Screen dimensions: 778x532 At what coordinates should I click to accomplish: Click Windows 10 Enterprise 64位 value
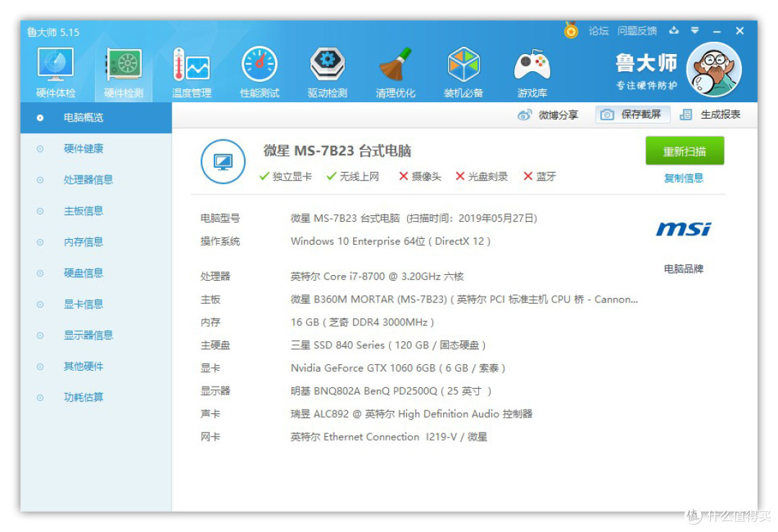[x=390, y=241]
